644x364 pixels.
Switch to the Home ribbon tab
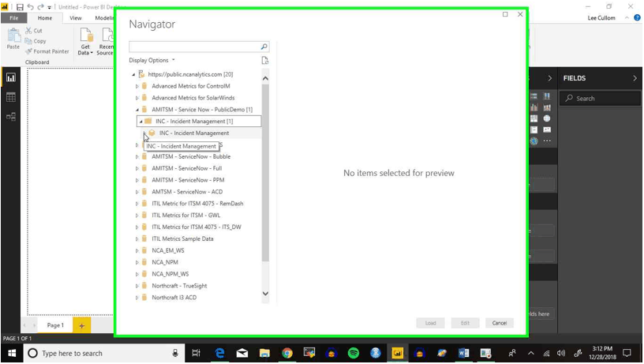pos(45,18)
